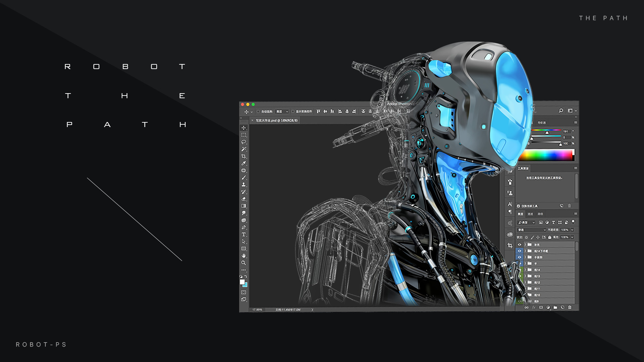This screenshot has width=644, height=362.
Task: Open the layer fill 100% dropdown arrow
Action: (572, 237)
